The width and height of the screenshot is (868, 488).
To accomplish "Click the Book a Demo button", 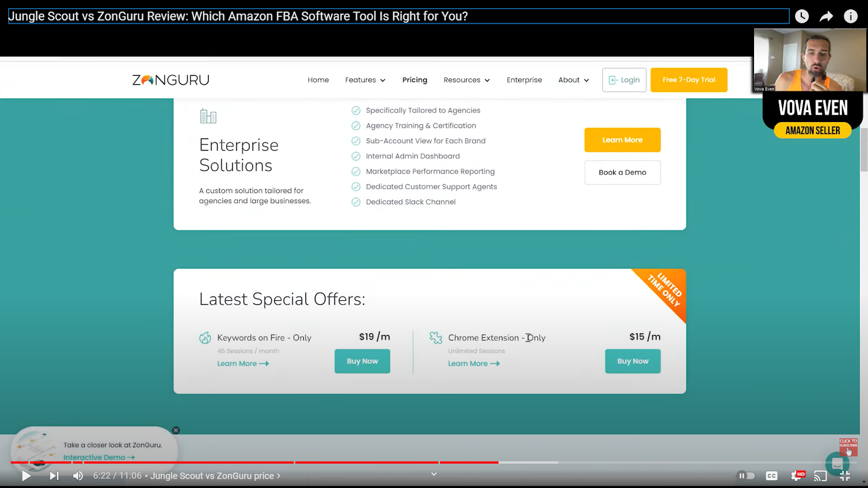I will (x=622, y=172).
